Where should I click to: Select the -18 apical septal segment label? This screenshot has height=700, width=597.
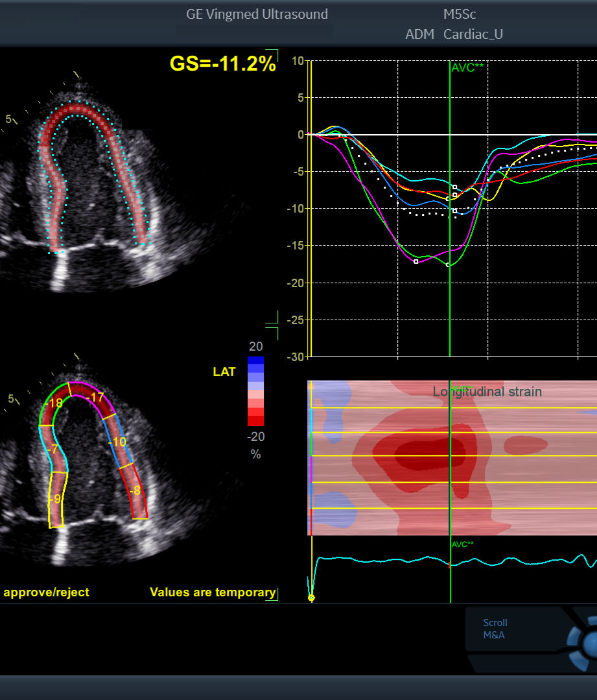tap(54, 403)
